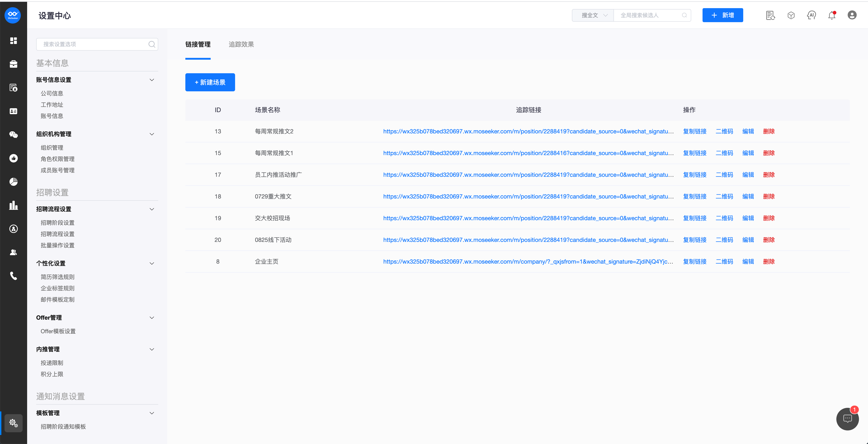This screenshot has height=444, width=868.
Task: Open tracking link for 交大校招现场
Action: coord(528,218)
